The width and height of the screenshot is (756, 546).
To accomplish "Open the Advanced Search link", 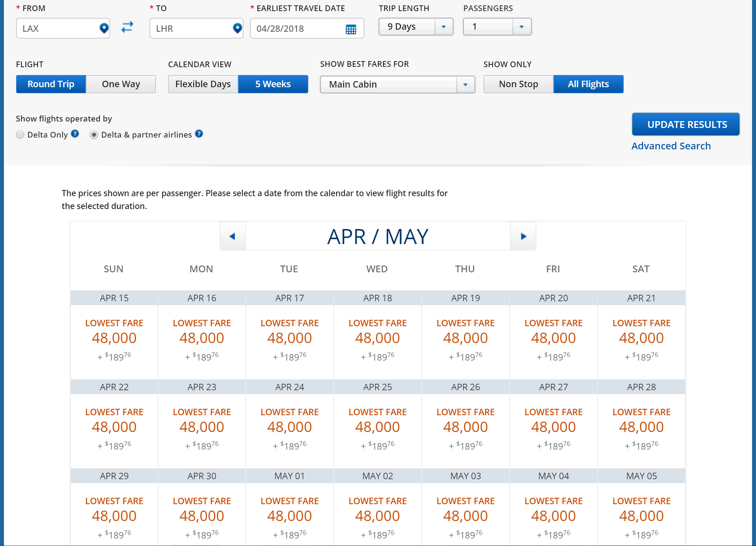I will tap(671, 146).
